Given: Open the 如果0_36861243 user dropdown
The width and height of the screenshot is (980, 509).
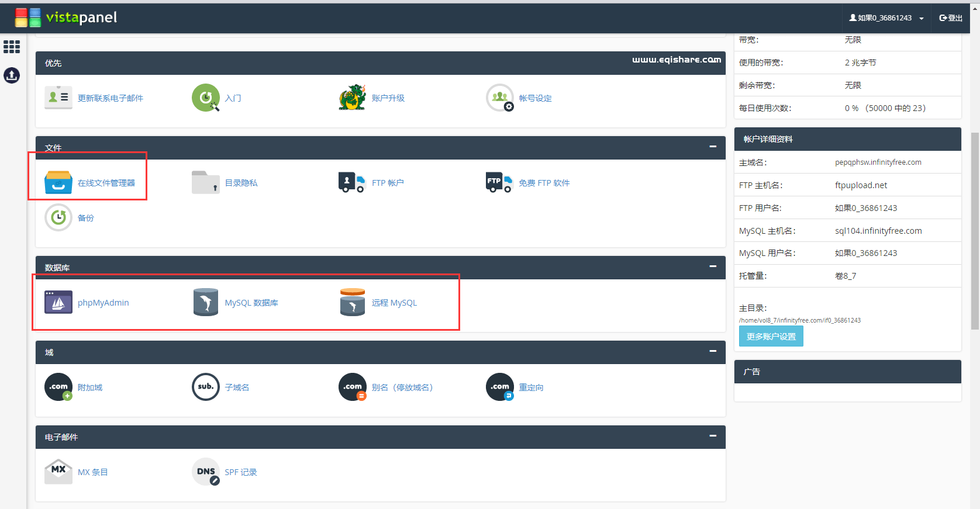Looking at the screenshot, I should 886,18.
